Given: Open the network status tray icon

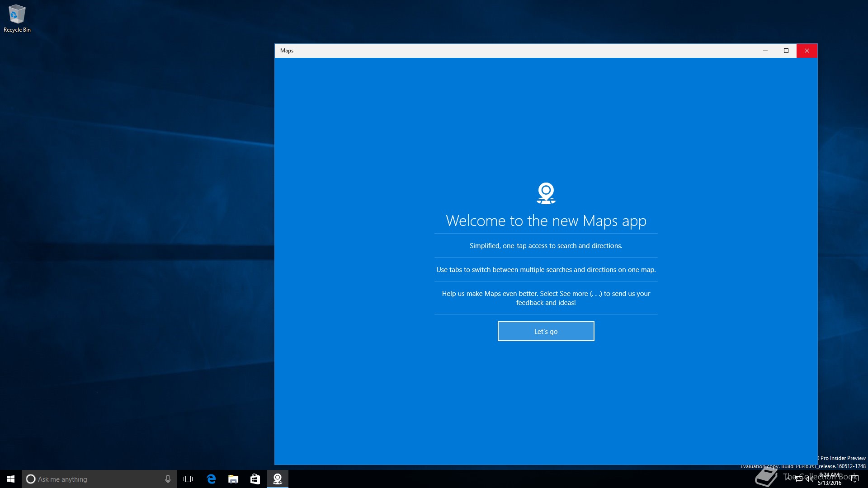Looking at the screenshot, I should (x=799, y=479).
